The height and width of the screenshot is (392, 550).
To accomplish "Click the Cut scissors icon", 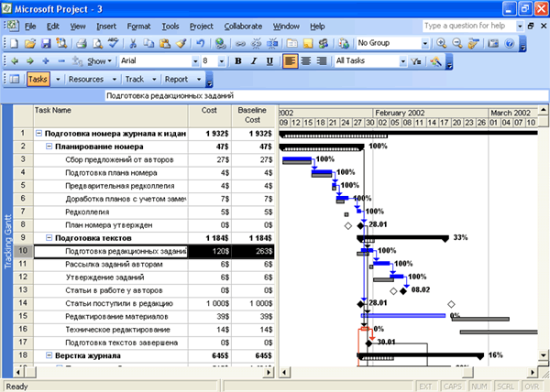I will coord(133,43).
